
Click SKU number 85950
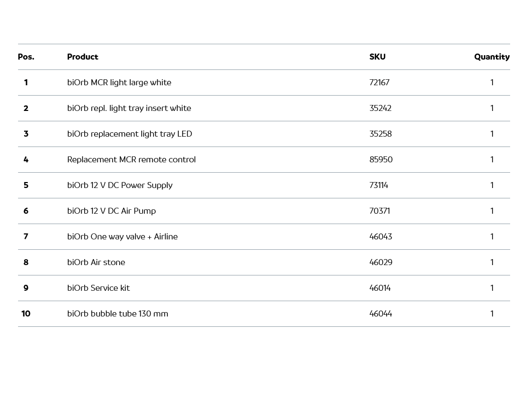point(381,160)
